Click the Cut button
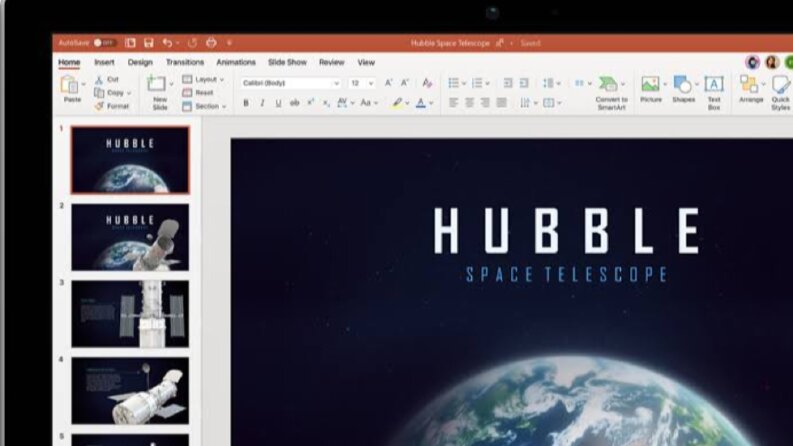793x446 pixels. (107, 79)
